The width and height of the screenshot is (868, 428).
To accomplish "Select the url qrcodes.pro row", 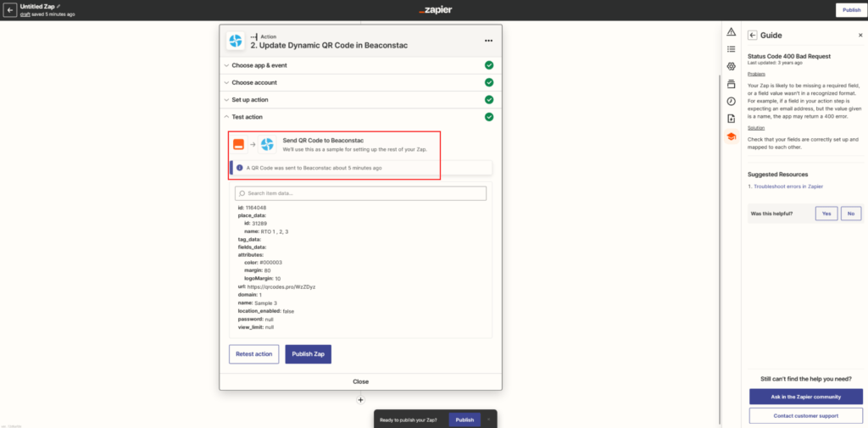I will (x=276, y=286).
